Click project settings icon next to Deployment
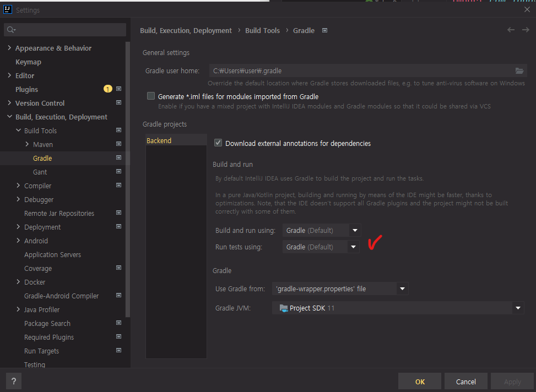This screenshot has height=392, width=536. 118,226
